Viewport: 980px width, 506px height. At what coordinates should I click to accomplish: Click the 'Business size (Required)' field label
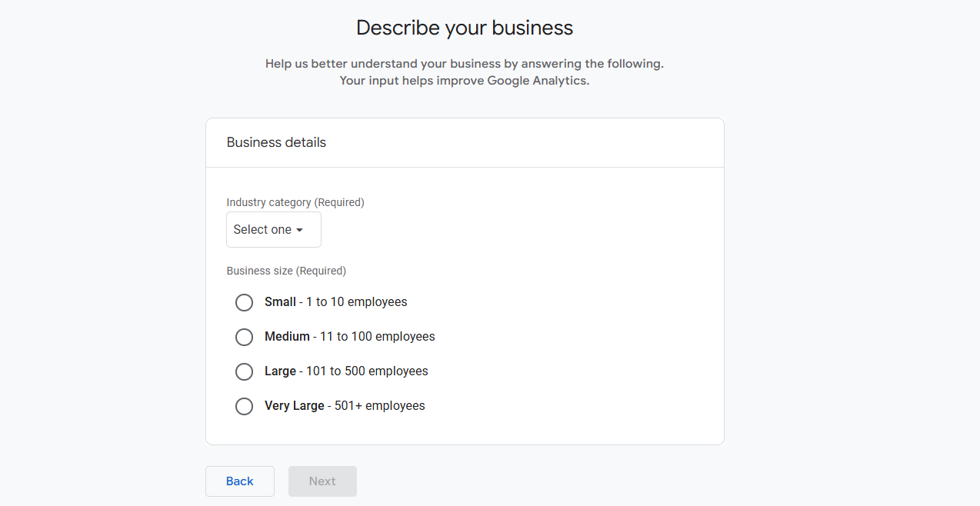point(286,271)
